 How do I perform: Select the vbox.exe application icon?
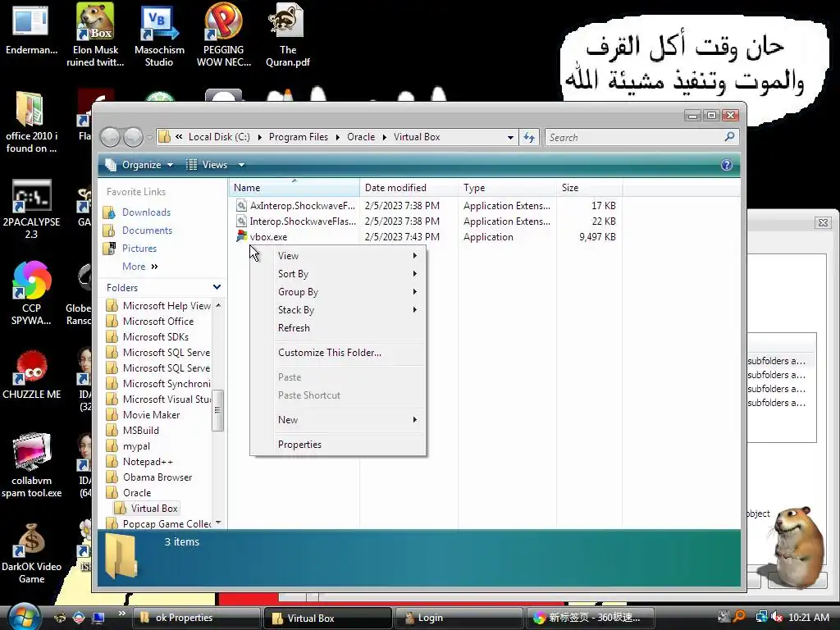point(242,236)
